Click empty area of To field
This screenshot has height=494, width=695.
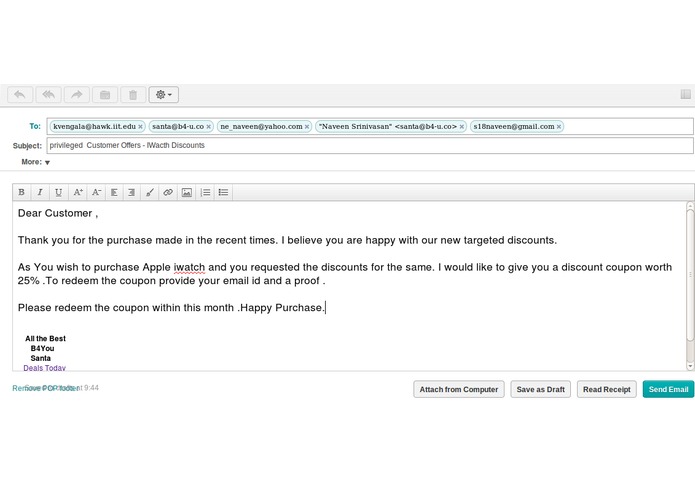[627, 126]
